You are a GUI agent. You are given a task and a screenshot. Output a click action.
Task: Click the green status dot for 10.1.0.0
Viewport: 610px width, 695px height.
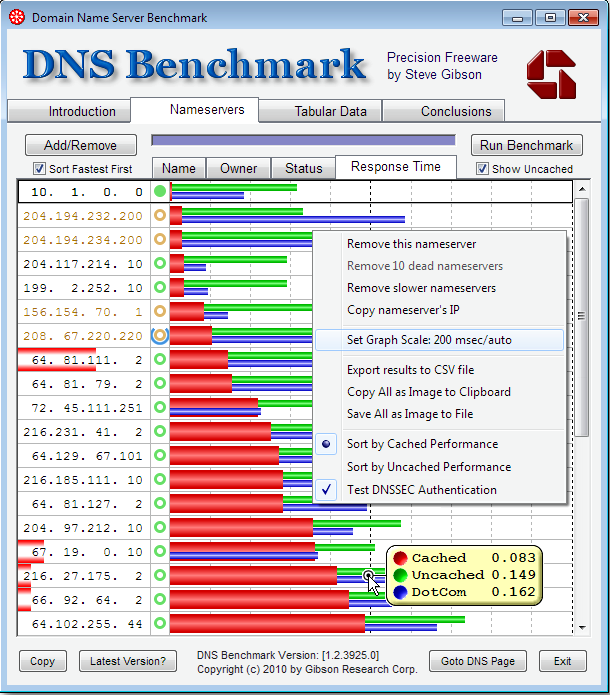pos(160,191)
